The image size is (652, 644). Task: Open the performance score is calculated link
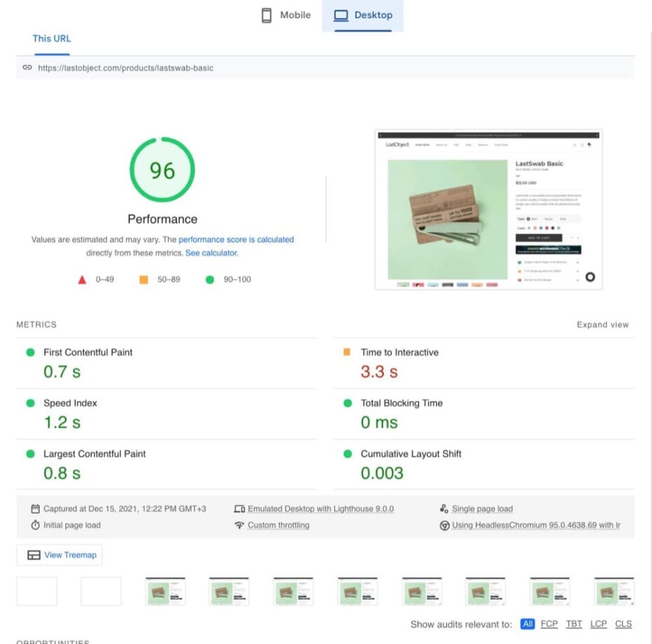236,239
